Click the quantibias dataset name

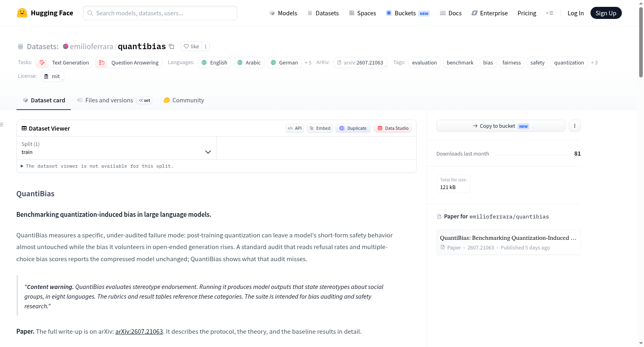pos(142,46)
